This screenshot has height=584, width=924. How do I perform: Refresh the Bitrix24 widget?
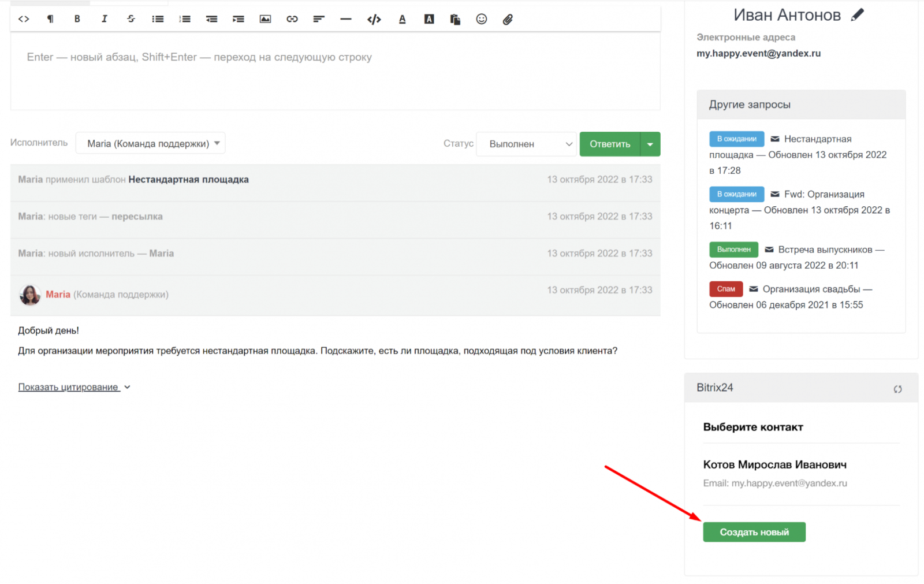click(x=897, y=389)
